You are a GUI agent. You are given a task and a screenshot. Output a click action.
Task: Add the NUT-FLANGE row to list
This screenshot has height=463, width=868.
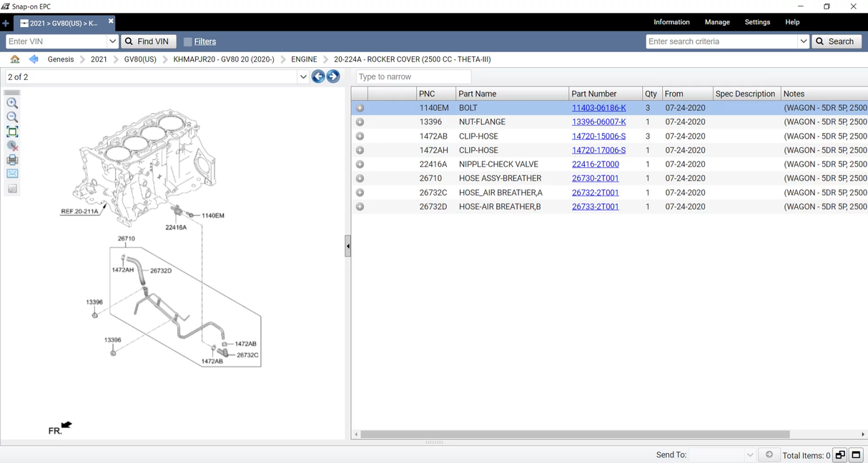click(x=360, y=122)
